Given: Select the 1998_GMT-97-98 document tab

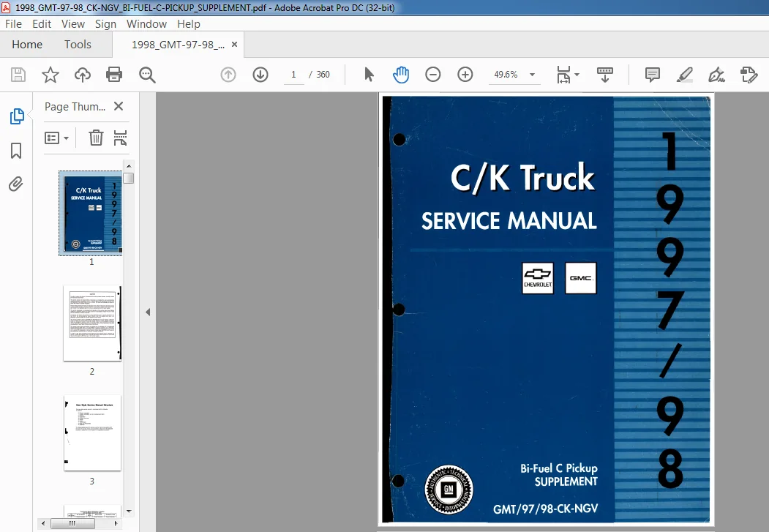Looking at the screenshot, I should click(178, 45).
